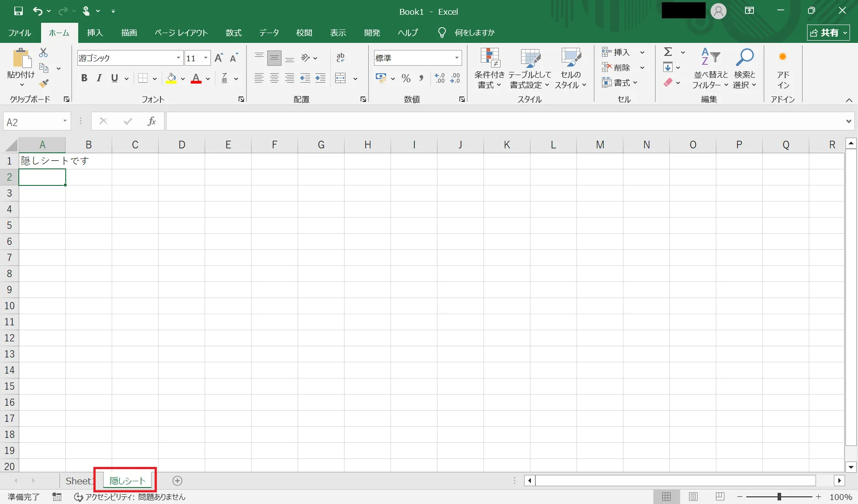This screenshot has width=858, height=504.
Task: Open the 游ゴシック font name dropdown
Action: click(x=178, y=58)
